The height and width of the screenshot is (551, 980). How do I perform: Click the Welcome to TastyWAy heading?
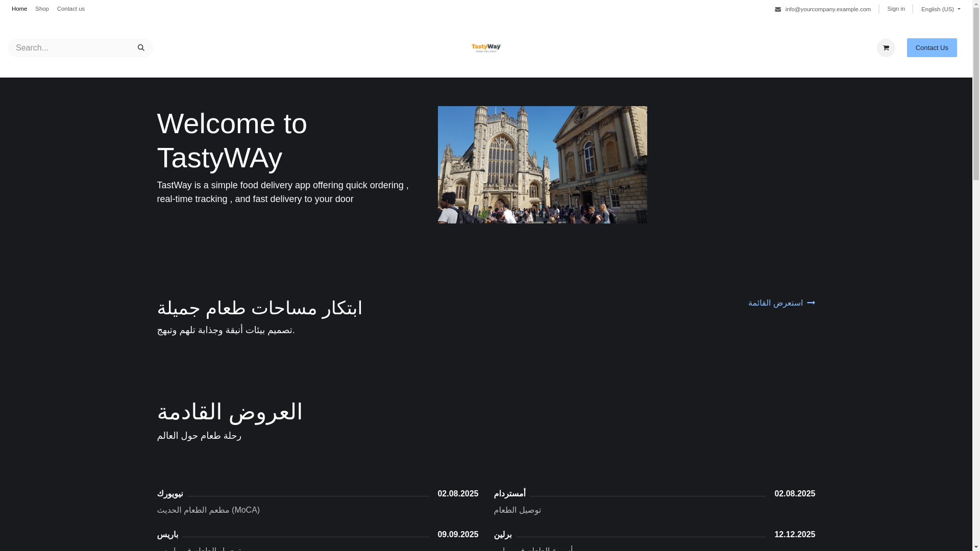pos(232,140)
